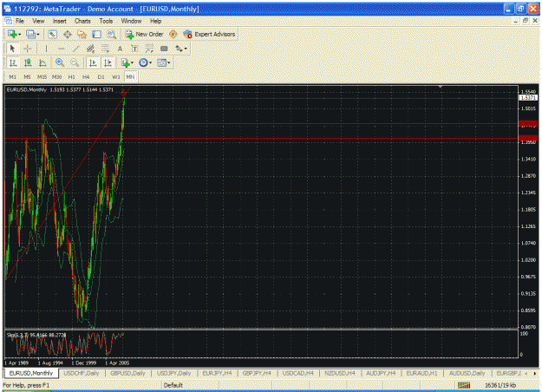Open the Data Window icon
542x392 pixels.
pos(68,34)
